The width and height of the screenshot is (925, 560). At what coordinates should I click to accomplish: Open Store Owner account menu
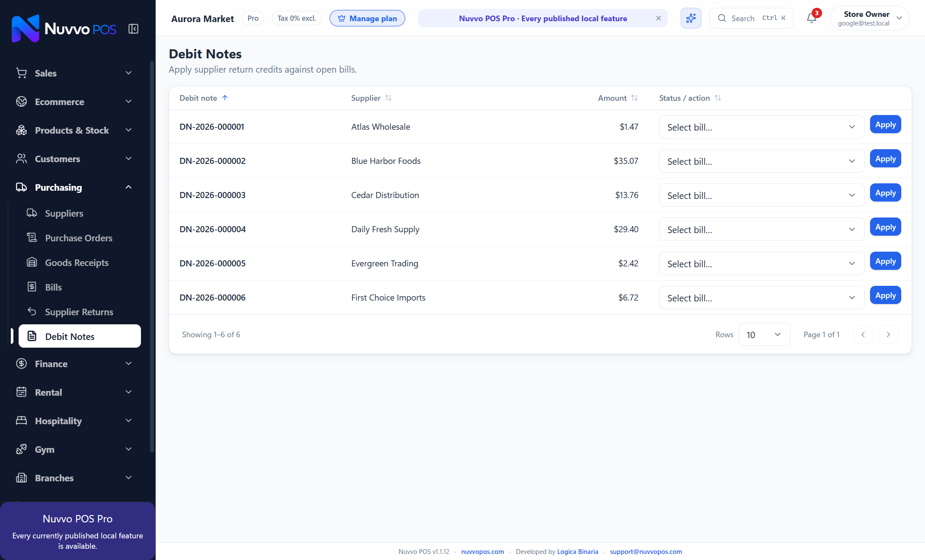869,18
